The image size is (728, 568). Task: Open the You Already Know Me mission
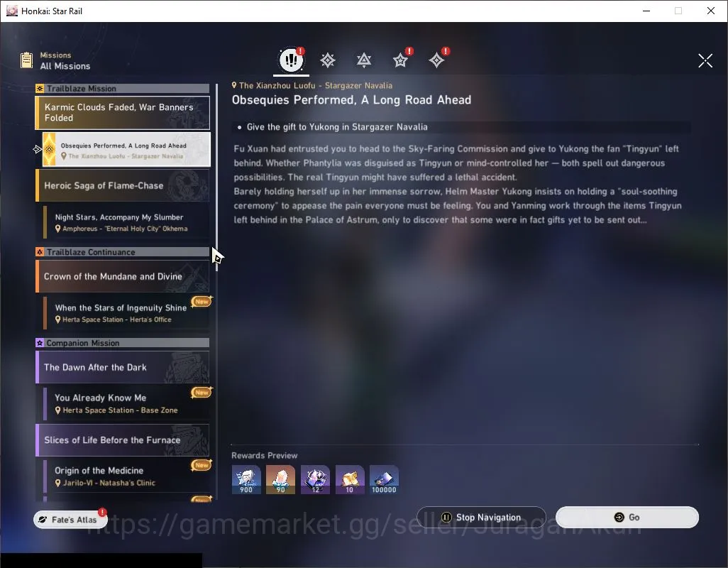tap(126, 403)
